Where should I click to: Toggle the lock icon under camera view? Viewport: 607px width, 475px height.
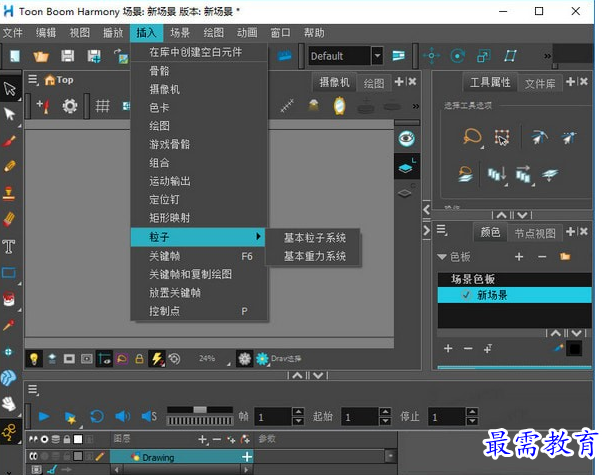tap(139, 359)
